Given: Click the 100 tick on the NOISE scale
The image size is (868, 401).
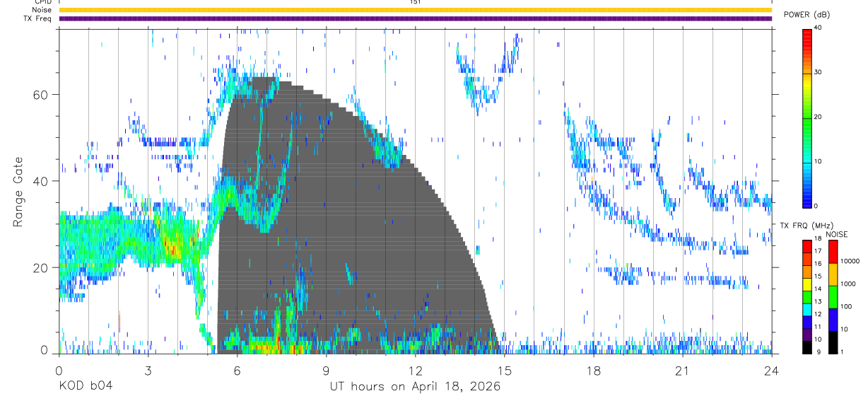Looking at the screenshot, I should (847, 306).
